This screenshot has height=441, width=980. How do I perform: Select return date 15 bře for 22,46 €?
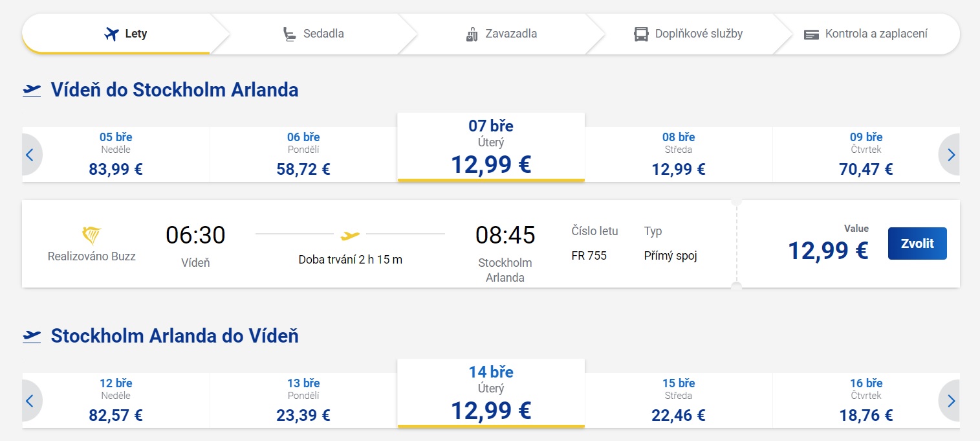tap(679, 400)
